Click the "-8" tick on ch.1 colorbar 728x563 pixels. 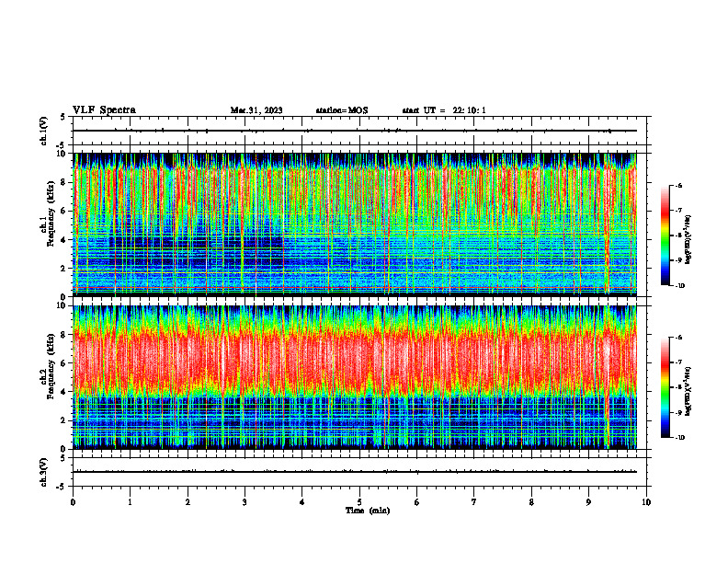coord(677,236)
